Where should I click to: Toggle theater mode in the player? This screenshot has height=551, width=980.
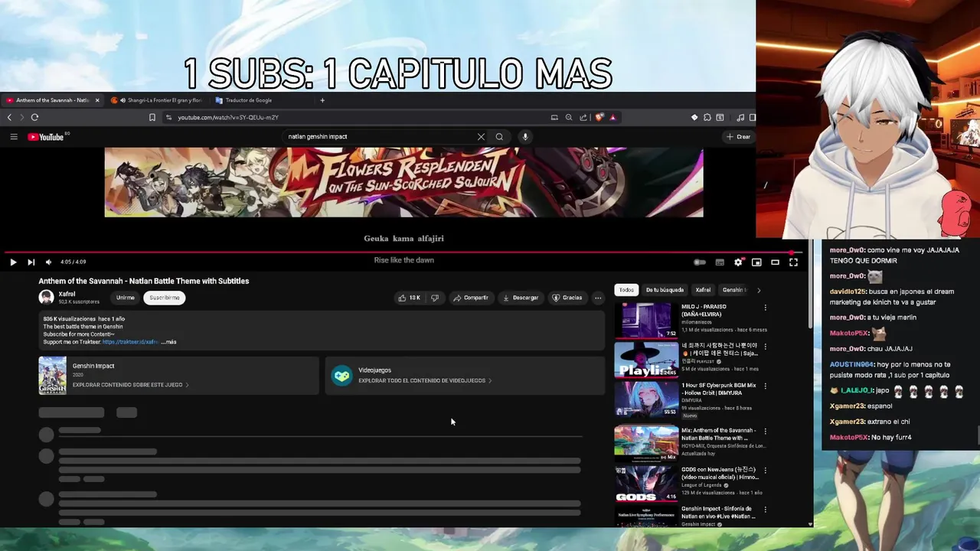[775, 262]
